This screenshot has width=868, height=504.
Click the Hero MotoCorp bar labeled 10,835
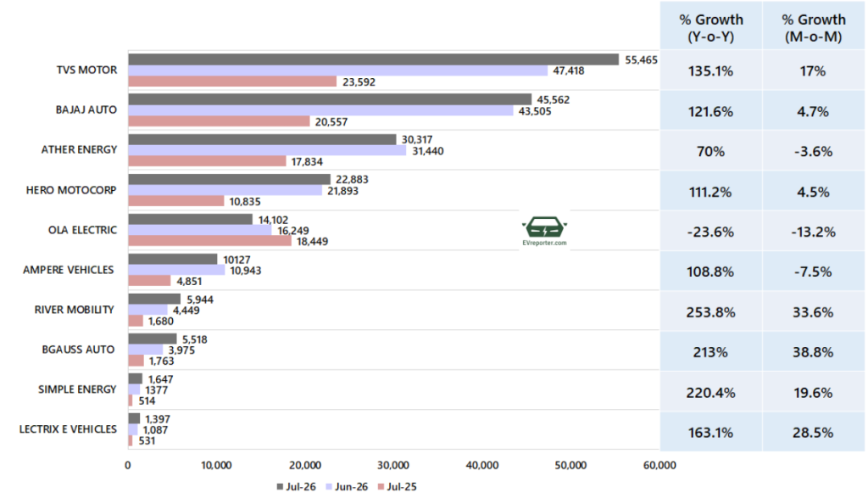(x=176, y=201)
